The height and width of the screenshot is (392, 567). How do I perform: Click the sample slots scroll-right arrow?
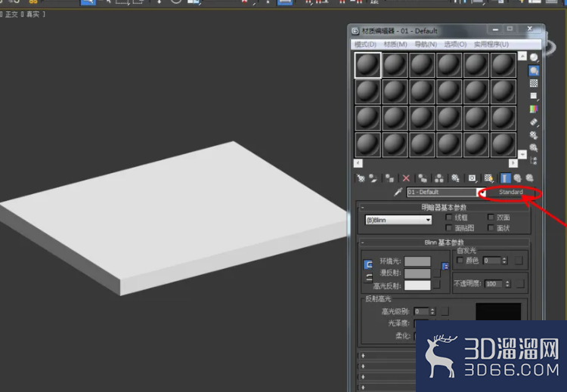click(513, 163)
